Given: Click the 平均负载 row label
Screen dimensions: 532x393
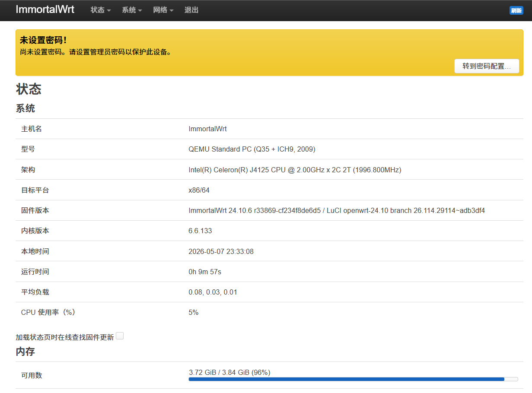Looking at the screenshot, I should 35,292.
